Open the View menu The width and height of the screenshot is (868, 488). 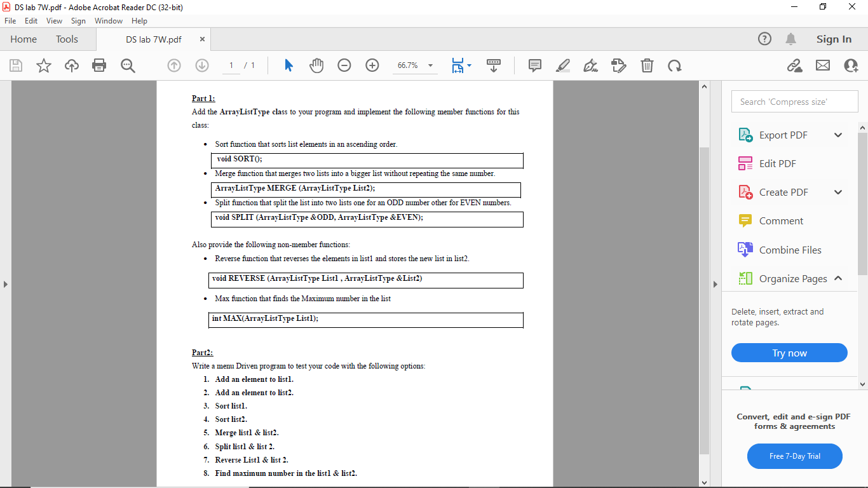(x=54, y=20)
